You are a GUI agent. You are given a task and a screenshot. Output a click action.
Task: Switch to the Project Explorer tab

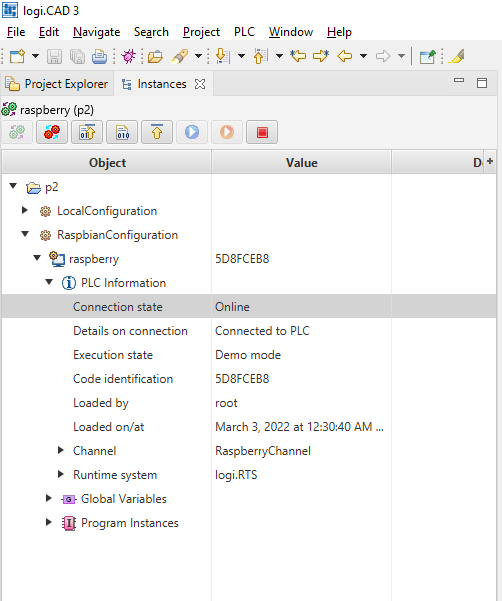(x=57, y=84)
